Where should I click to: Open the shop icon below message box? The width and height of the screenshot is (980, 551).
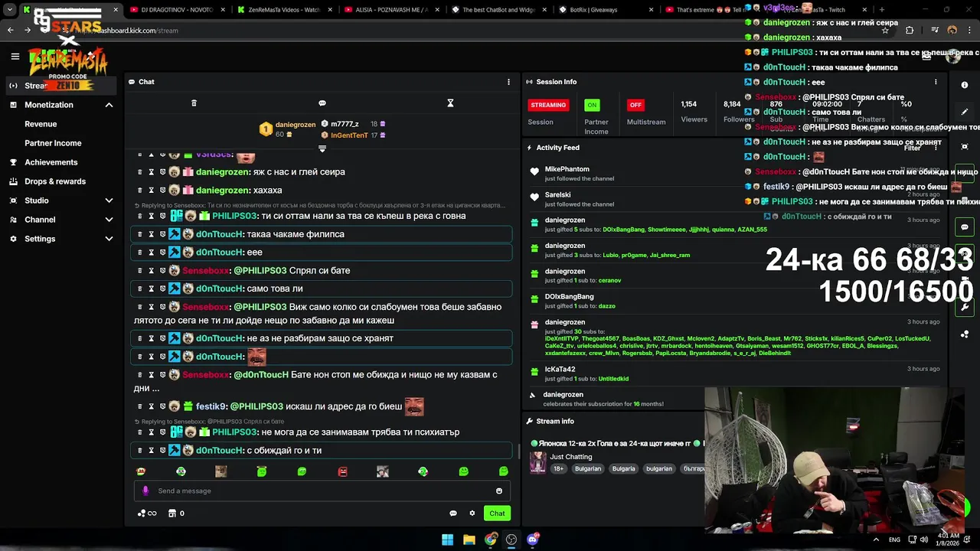tap(172, 514)
